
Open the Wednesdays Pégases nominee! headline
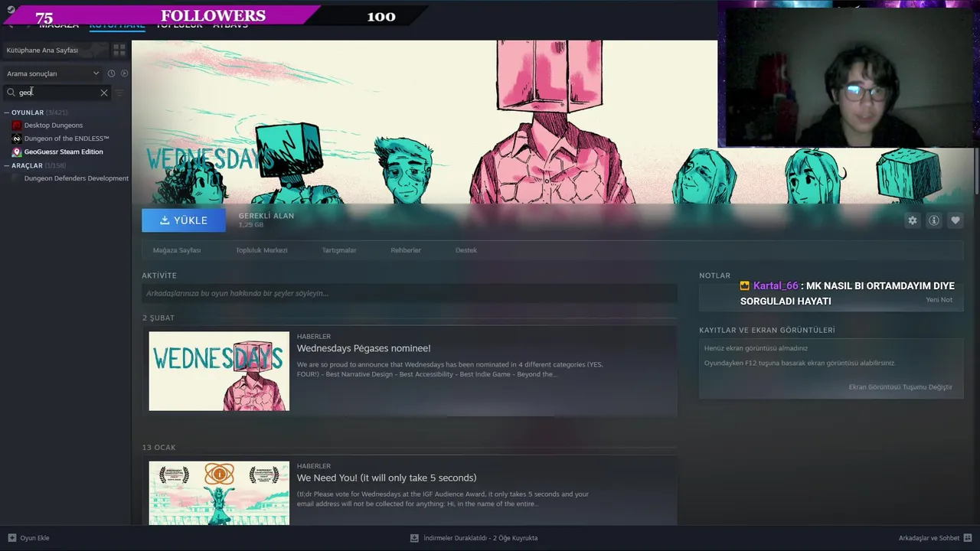pos(364,348)
